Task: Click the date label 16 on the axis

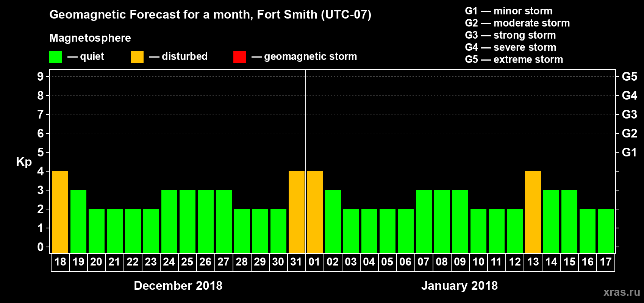Action: 588,262
